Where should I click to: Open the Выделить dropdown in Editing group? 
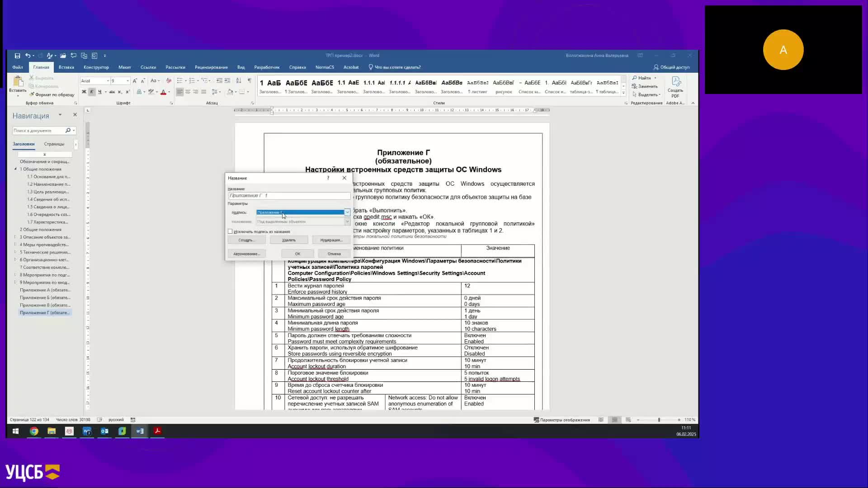646,94
